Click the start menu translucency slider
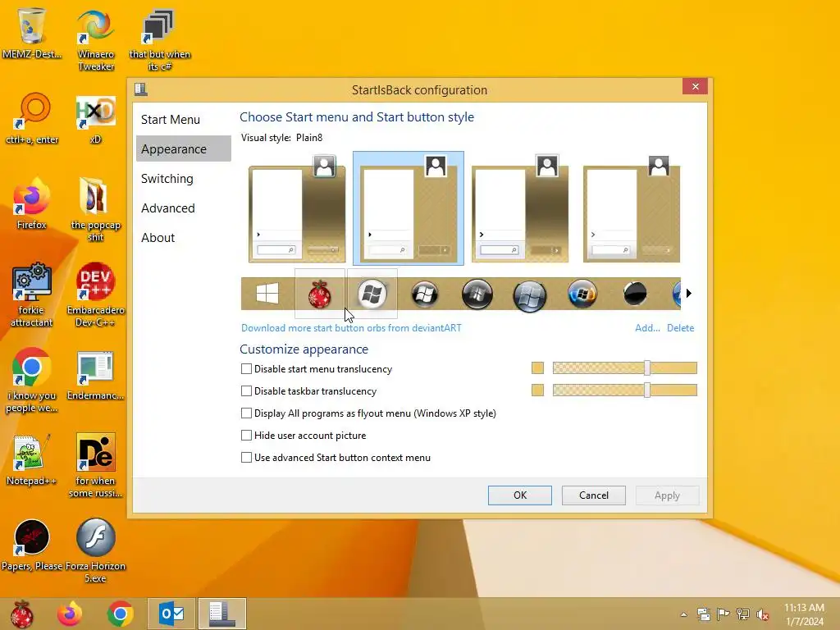840x630 pixels. (624, 368)
